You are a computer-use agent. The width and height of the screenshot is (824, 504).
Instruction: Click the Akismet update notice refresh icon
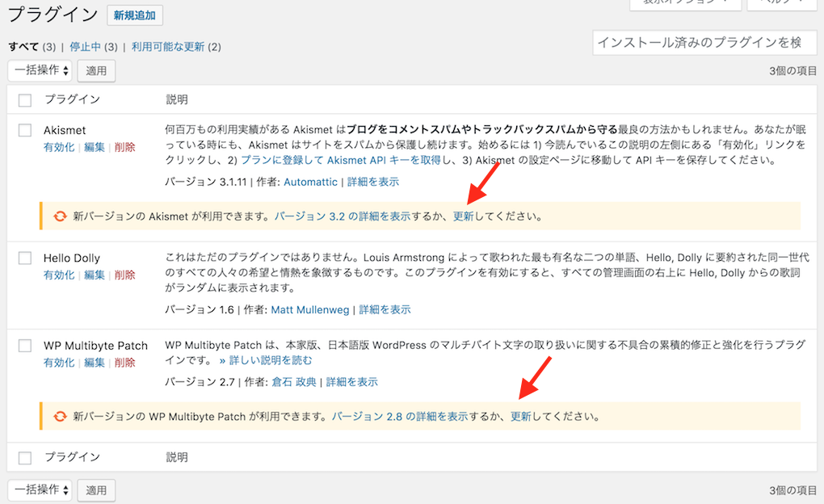click(60, 216)
